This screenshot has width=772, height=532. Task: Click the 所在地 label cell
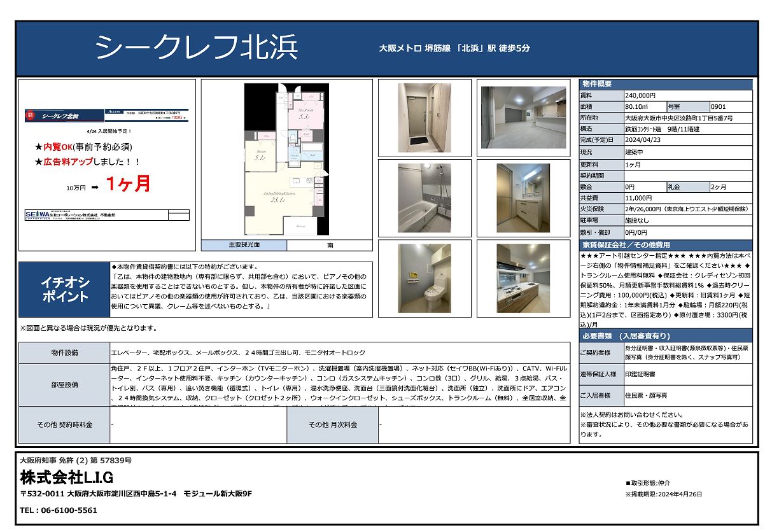(601, 118)
